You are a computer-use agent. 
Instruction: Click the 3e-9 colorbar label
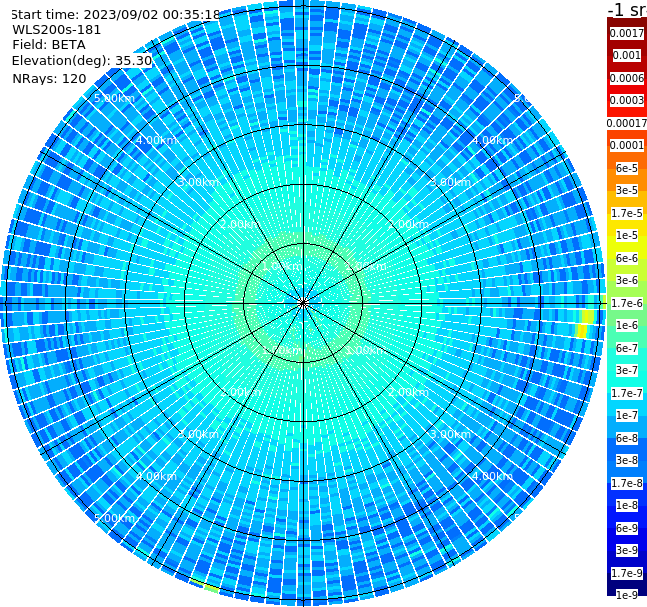click(627, 550)
